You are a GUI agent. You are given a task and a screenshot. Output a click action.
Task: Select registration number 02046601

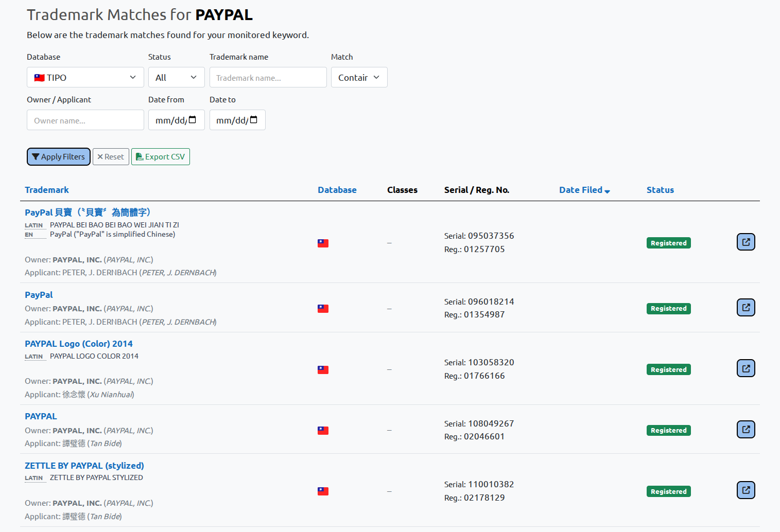point(484,436)
